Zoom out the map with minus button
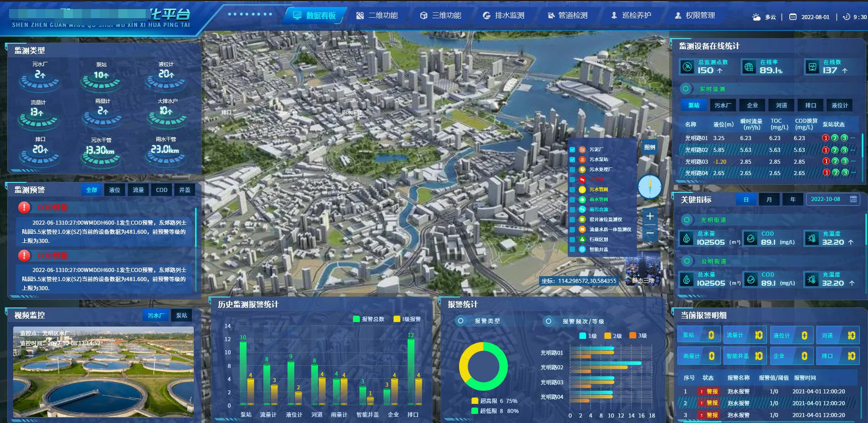The height and width of the screenshot is (423, 868). pyautogui.click(x=650, y=233)
